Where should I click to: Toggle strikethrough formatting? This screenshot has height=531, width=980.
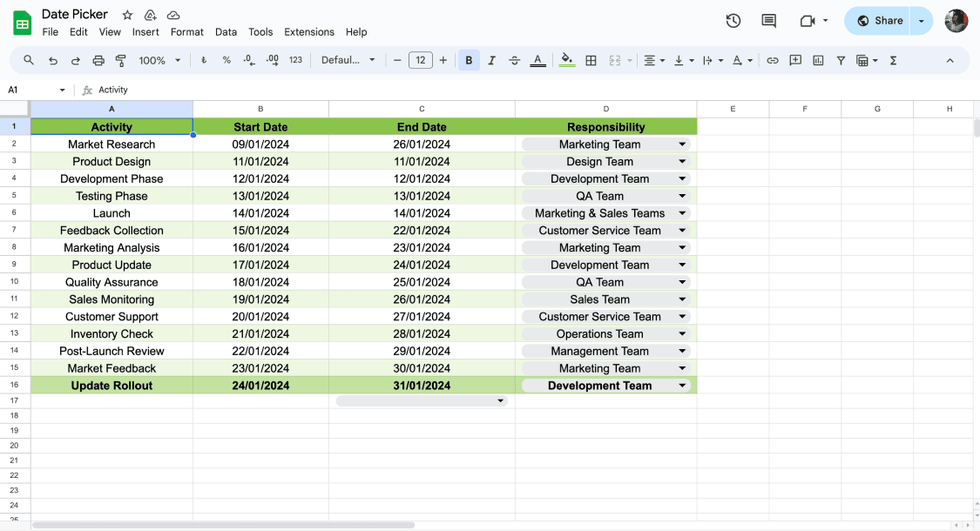pos(514,60)
